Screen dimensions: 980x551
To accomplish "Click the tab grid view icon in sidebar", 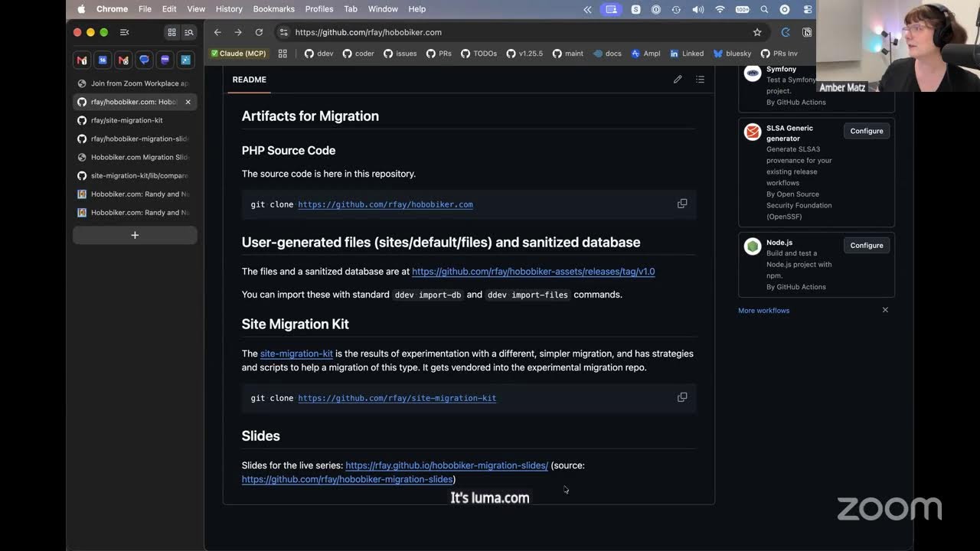I will [x=171, y=32].
